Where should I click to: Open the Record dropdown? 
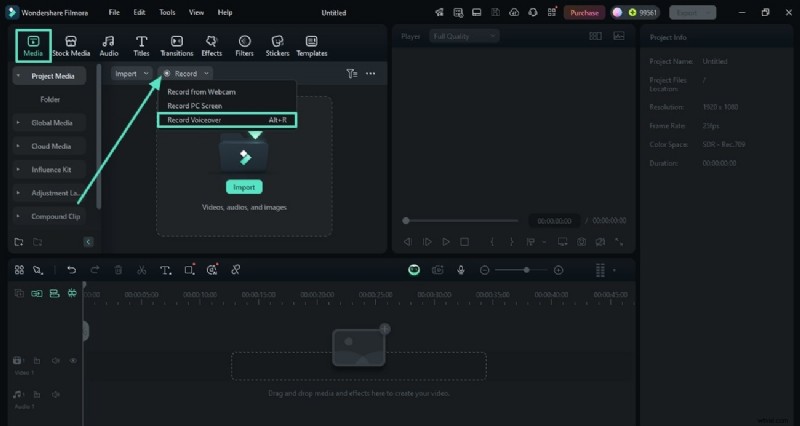coord(186,73)
